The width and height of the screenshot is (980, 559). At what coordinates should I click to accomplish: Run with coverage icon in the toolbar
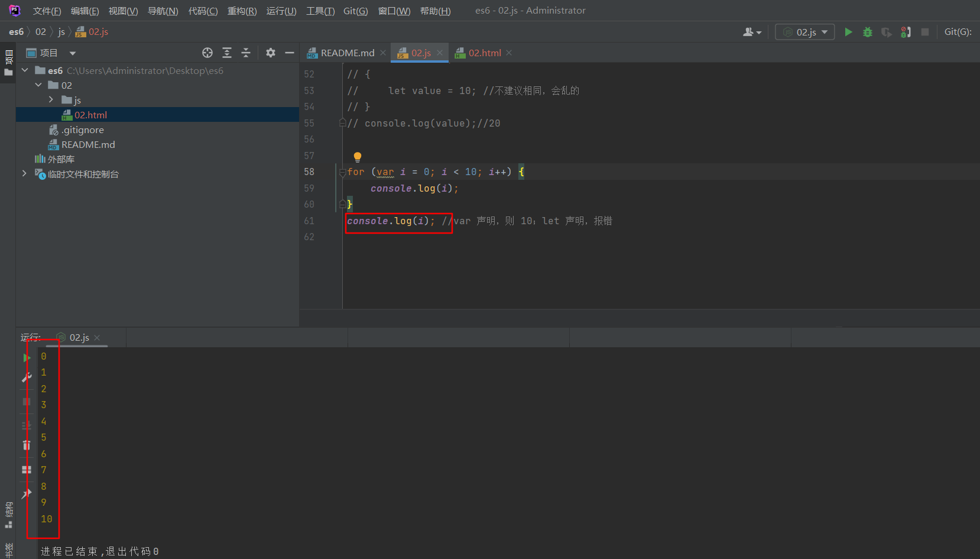[x=887, y=32]
